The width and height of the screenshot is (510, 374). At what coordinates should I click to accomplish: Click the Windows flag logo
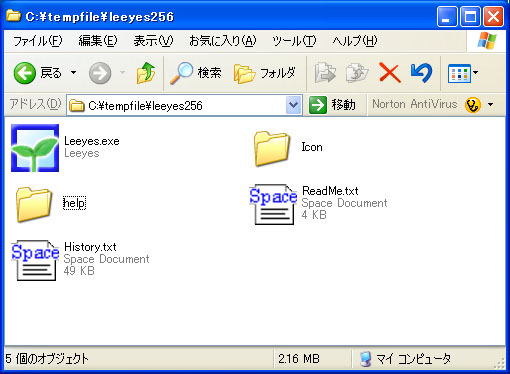coord(487,41)
